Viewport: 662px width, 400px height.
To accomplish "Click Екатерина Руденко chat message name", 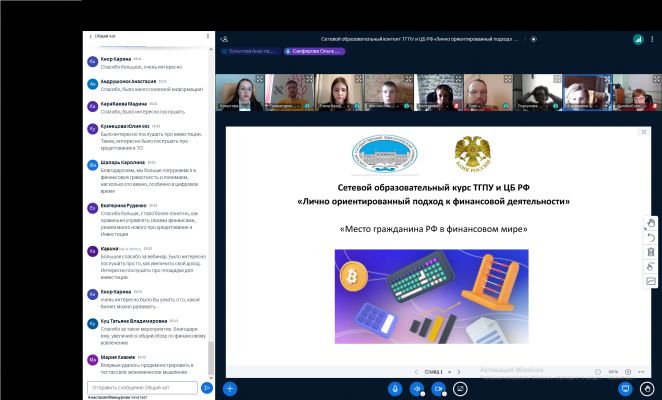I will click(x=123, y=205).
